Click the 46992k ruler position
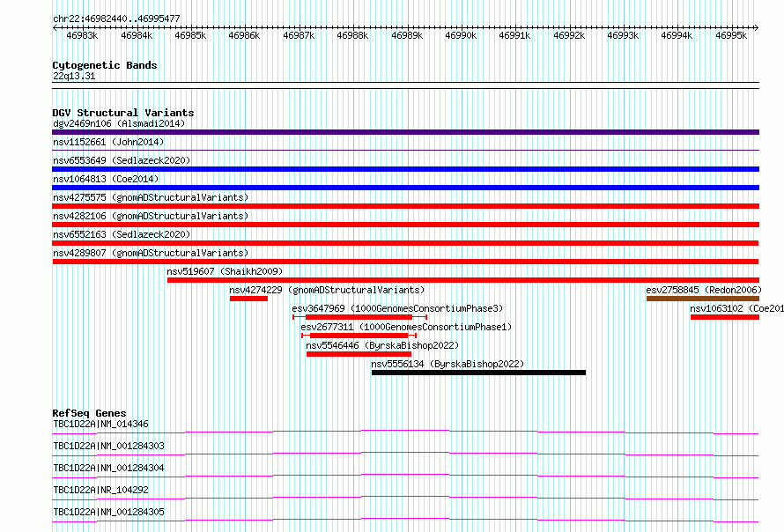The image size is (784, 532). (x=569, y=35)
